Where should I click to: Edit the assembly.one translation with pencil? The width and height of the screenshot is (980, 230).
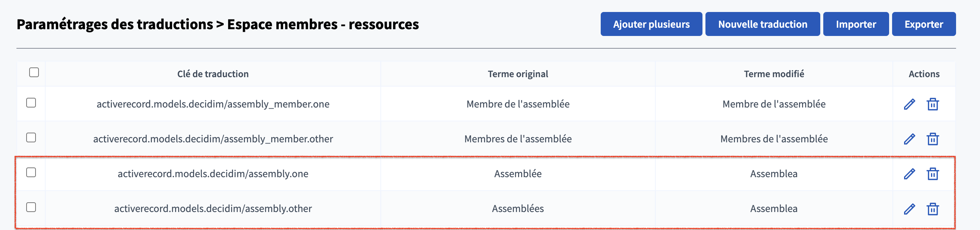point(909,174)
